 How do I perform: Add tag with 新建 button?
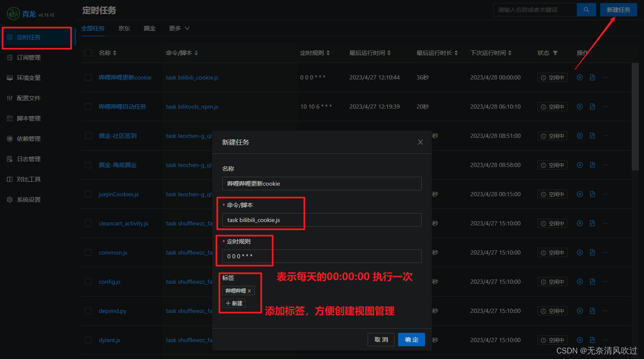[x=234, y=303]
